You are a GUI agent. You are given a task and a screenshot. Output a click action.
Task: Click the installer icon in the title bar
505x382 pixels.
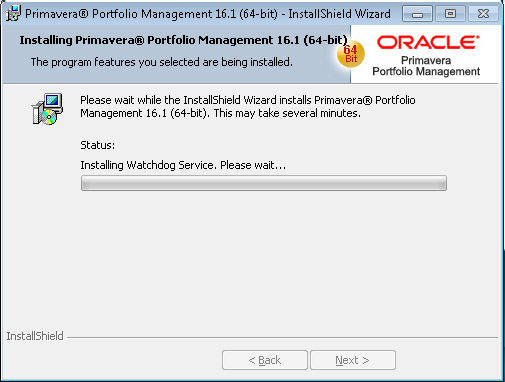(13, 14)
